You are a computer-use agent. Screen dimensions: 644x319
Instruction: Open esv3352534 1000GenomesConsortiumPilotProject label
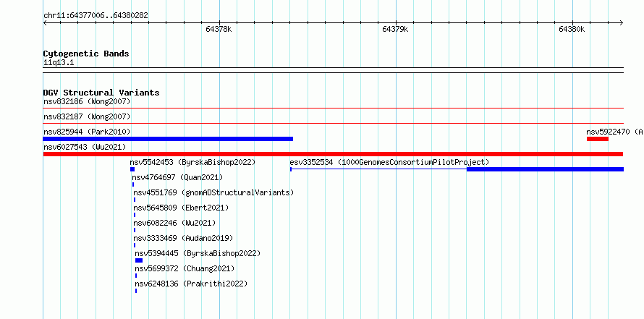tap(389, 162)
